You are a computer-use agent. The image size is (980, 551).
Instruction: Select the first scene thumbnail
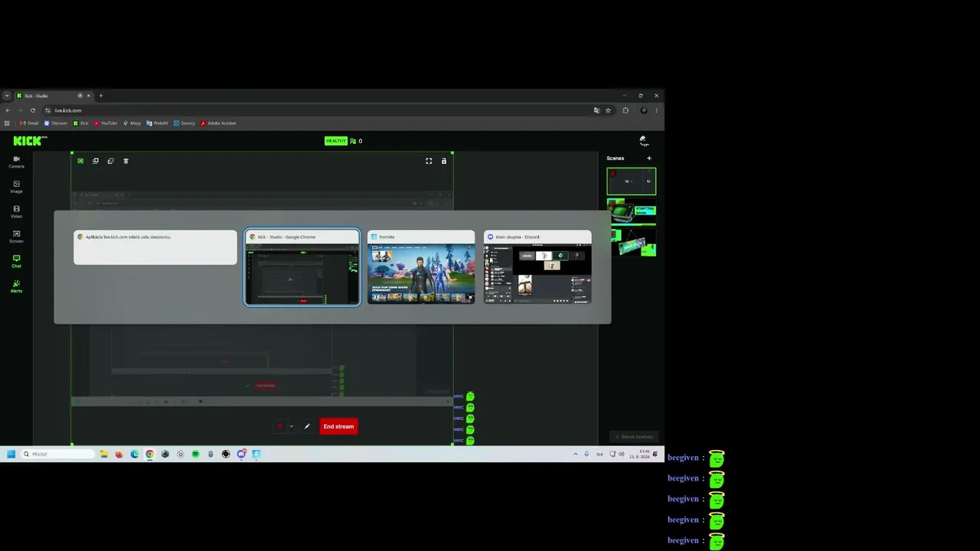click(x=632, y=181)
